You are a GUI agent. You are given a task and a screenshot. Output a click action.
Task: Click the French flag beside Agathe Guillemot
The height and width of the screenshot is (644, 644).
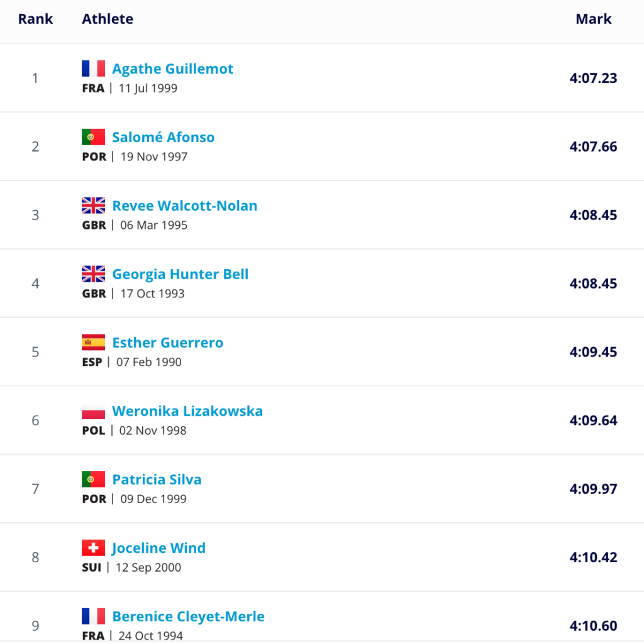pos(93,69)
